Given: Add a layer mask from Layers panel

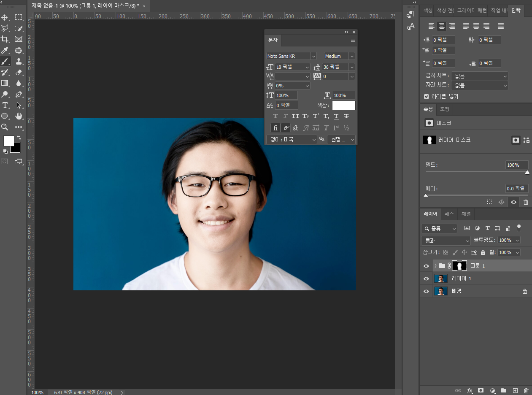Looking at the screenshot, I should click(481, 391).
